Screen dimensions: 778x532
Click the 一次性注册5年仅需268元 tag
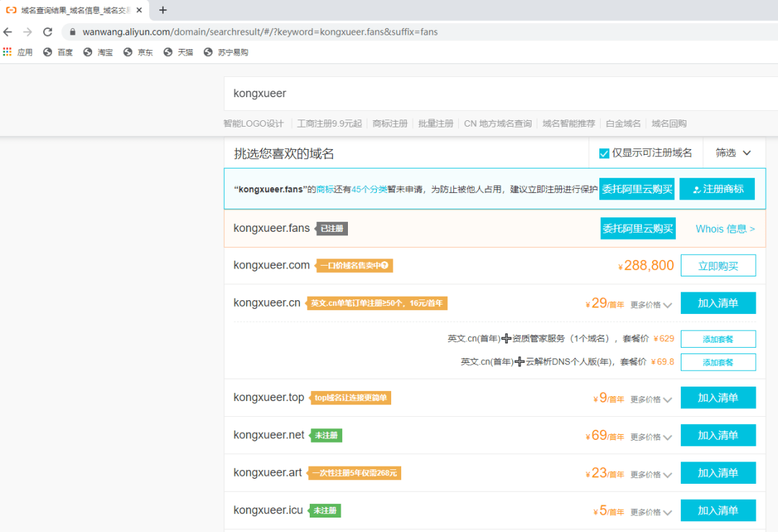tap(353, 473)
